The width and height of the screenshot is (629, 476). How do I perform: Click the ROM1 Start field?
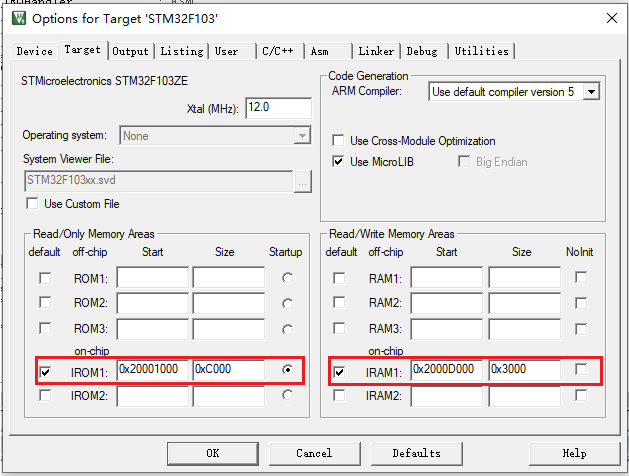[152, 277]
